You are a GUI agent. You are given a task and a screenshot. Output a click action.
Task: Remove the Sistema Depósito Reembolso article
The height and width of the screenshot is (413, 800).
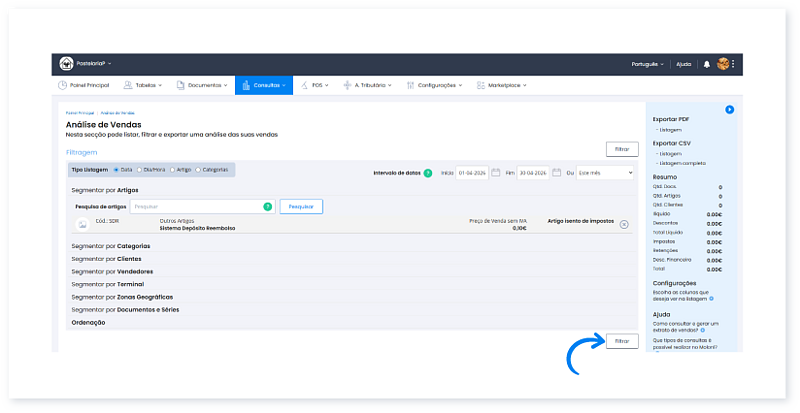tap(624, 224)
